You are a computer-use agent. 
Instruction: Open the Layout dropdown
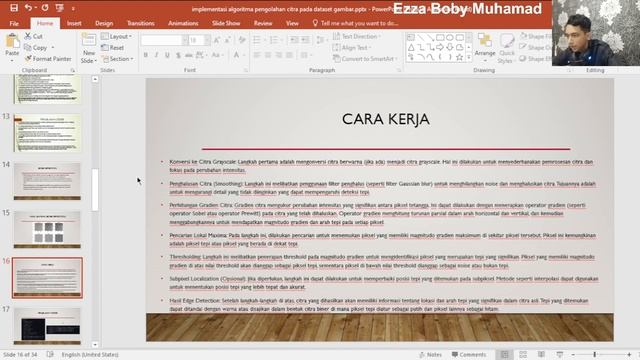[116, 36]
